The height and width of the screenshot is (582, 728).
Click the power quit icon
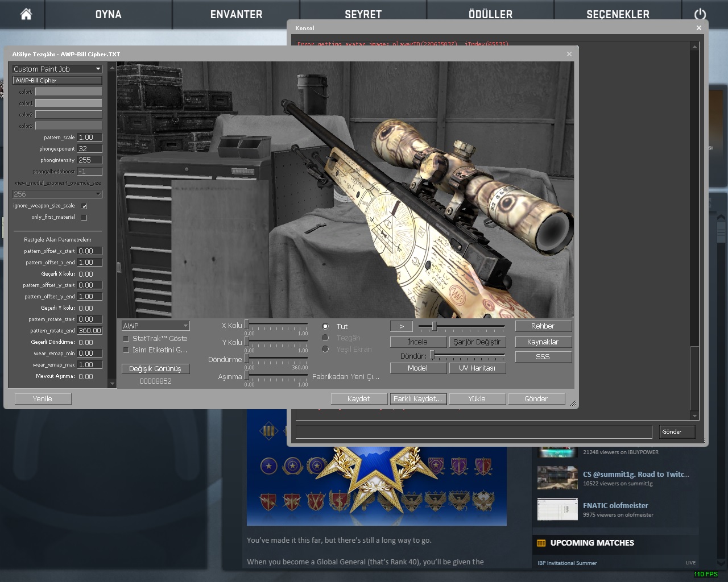pyautogui.click(x=700, y=14)
